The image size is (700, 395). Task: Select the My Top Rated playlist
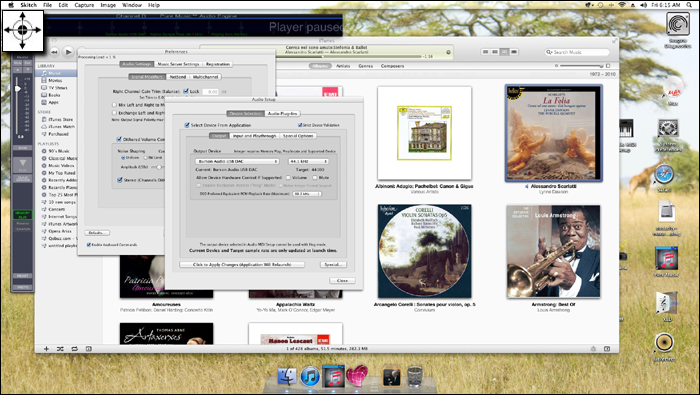pyautogui.click(x=62, y=173)
